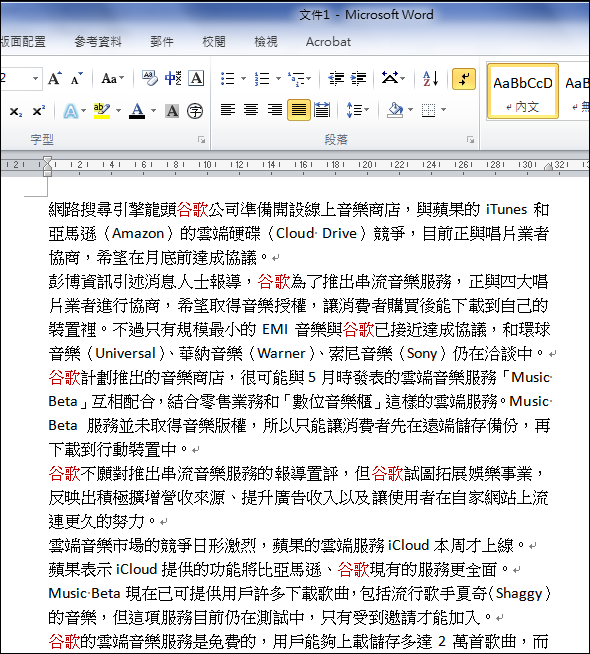Apply the yellow text highlight color
Screen dimensions: 590x654
pos(102,111)
